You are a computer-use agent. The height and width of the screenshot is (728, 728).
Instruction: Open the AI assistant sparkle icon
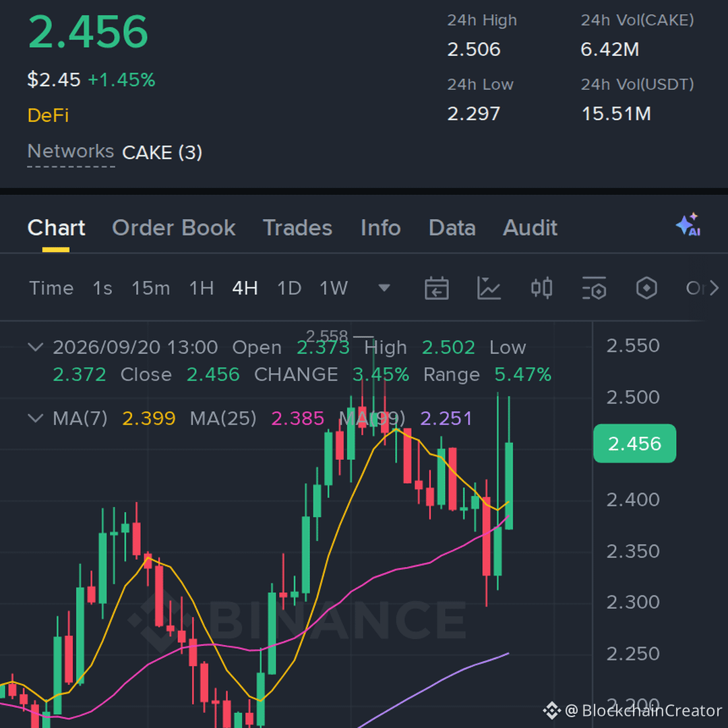(688, 224)
